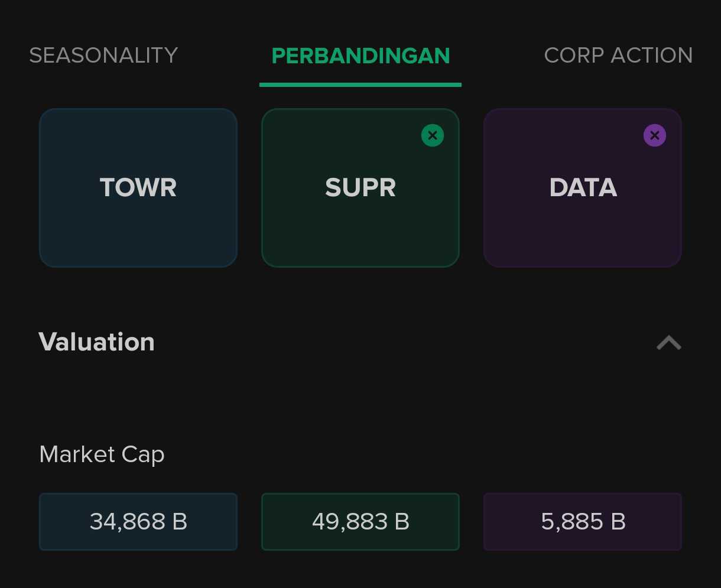
Task: Select the PERBANDINGAN tab
Action: coord(360,56)
